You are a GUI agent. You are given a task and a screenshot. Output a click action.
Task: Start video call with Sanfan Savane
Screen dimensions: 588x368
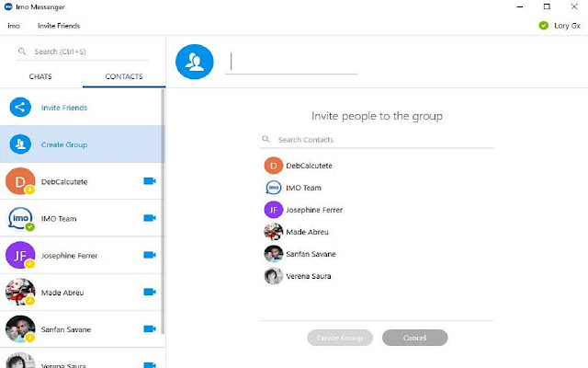point(150,328)
